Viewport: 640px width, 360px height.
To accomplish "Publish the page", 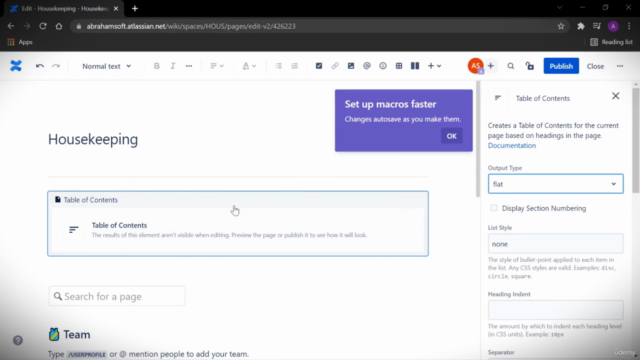I will tap(561, 66).
